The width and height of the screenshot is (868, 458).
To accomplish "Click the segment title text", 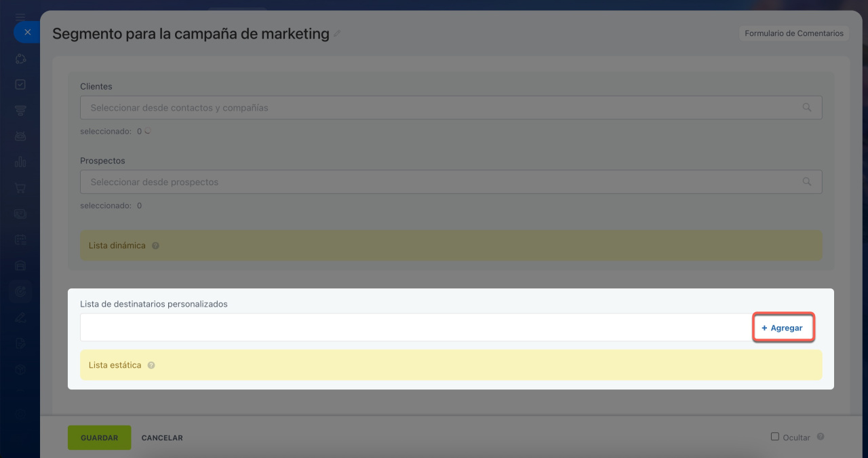I will [191, 33].
